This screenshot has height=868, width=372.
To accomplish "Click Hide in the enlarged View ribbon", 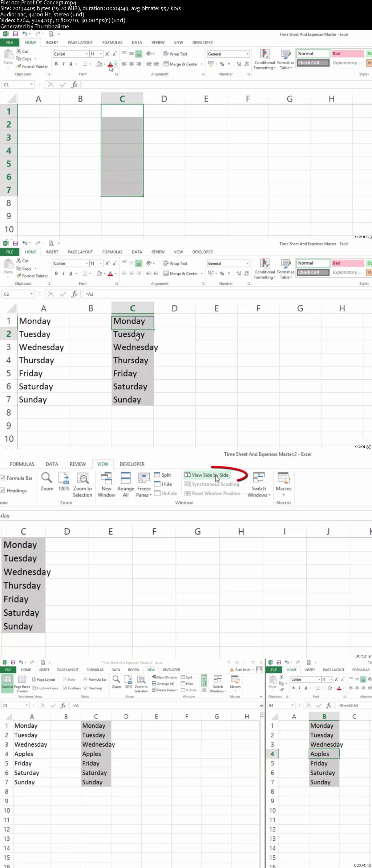I will pos(163,484).
